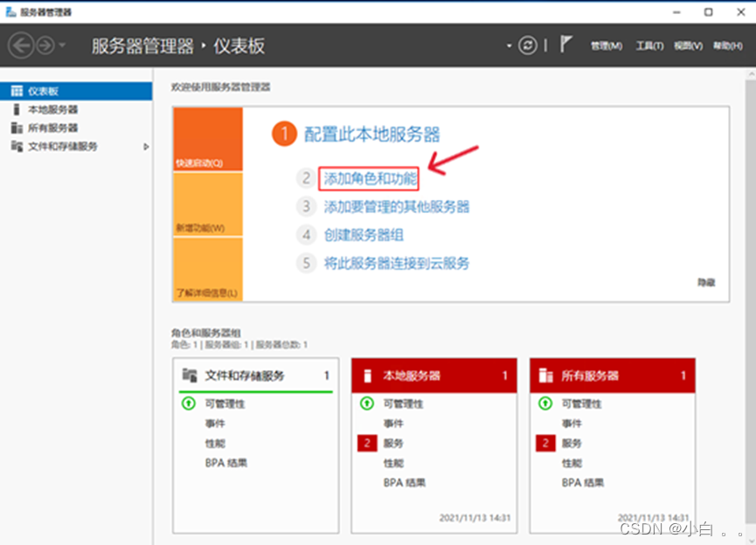Click 性能 in 所有服务器 tile
The height and width of the screenshot is (545, 756).
(x=572, y=463)
